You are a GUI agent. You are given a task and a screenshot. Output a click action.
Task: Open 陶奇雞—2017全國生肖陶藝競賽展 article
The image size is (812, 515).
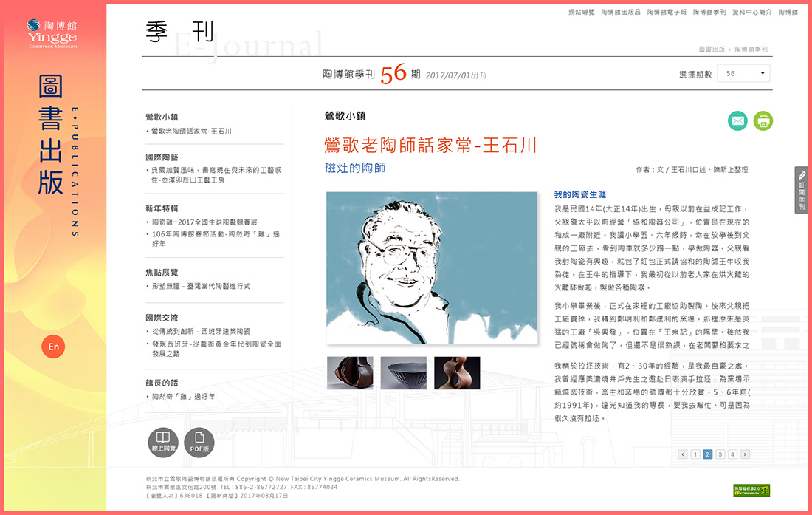[x=204, y=222]
